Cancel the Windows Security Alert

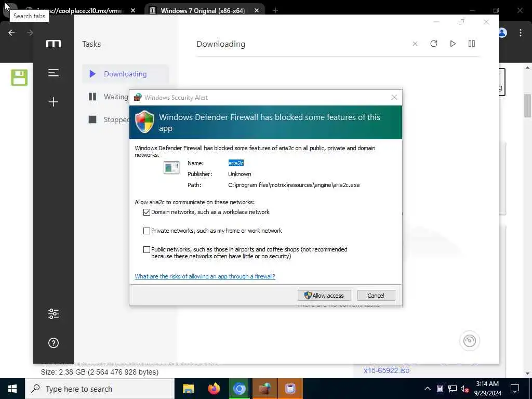point(376,295)
